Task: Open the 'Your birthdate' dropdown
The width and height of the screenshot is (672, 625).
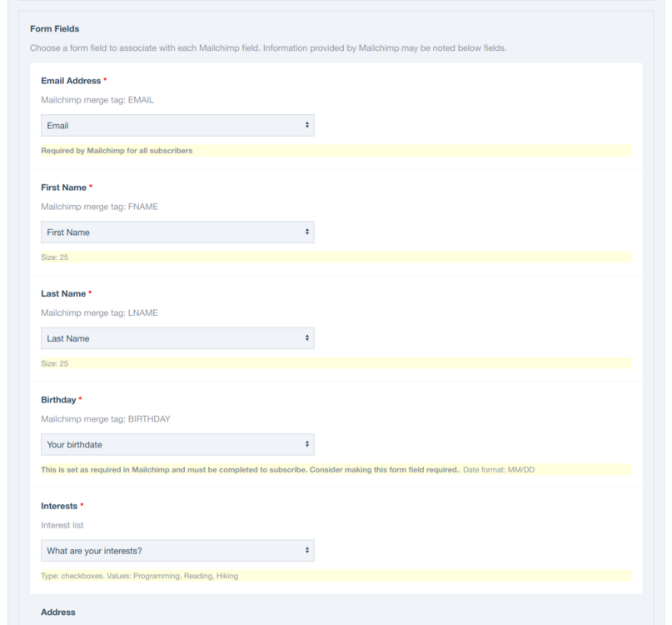Action: click(x=177, y=444)
